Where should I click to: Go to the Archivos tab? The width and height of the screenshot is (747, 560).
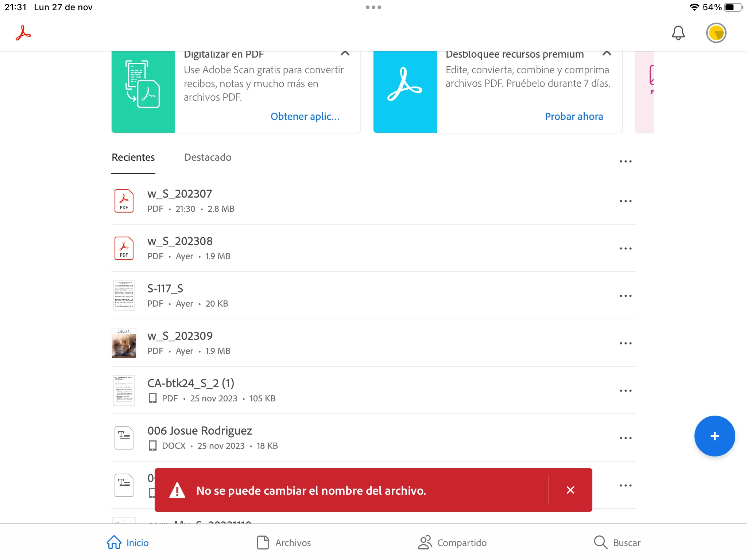click(284, 542)
